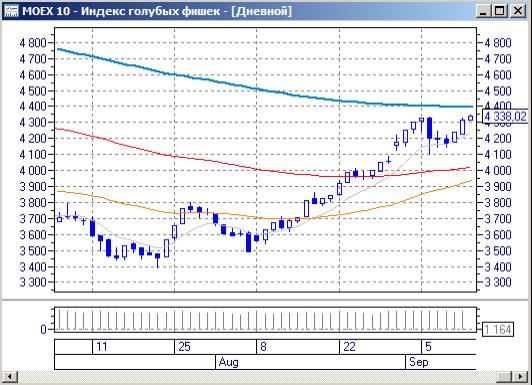Image resolution: width=532 pixels, height=385 pixels.
Task: Click the 4 700 label on right price axis
Action: click(x=498, y=59)
